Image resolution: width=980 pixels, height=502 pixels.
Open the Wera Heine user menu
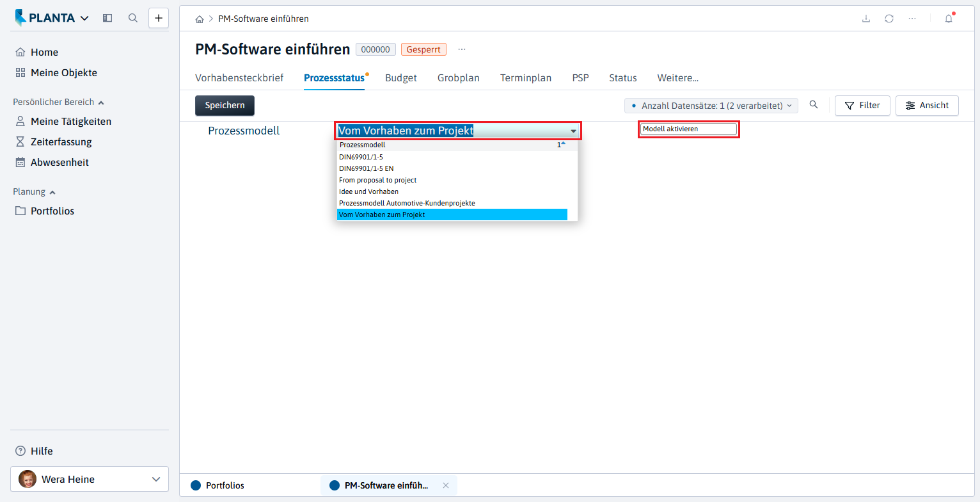(90, 479)
